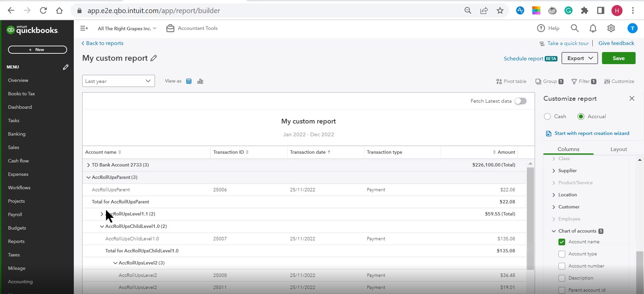Toggle browser side panel icon
Screen dimensions: 644x294
[601, 10]
